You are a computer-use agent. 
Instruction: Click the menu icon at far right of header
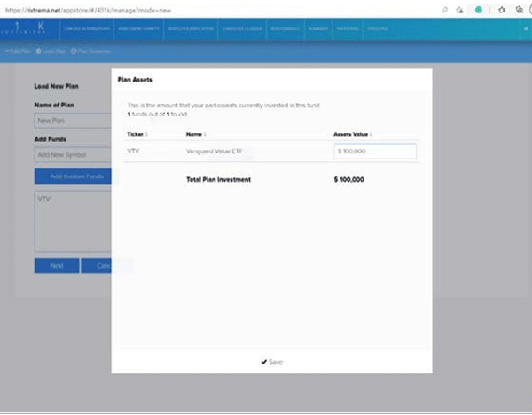click(x=526, y=28)
